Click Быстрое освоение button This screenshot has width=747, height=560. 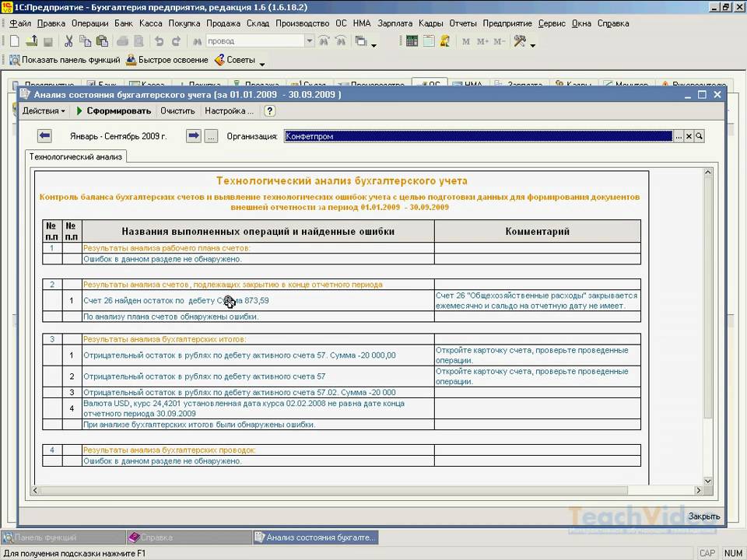[x=167, y=60]
